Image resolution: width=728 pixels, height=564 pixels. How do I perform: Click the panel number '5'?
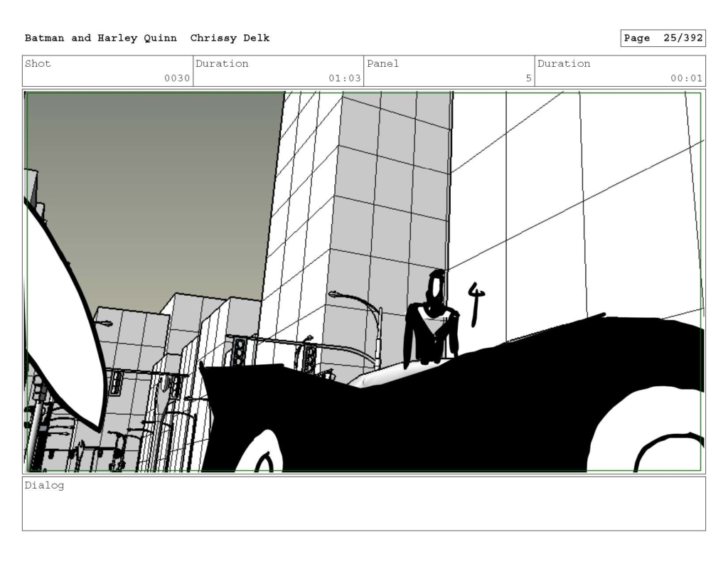(x=528, y=78)
